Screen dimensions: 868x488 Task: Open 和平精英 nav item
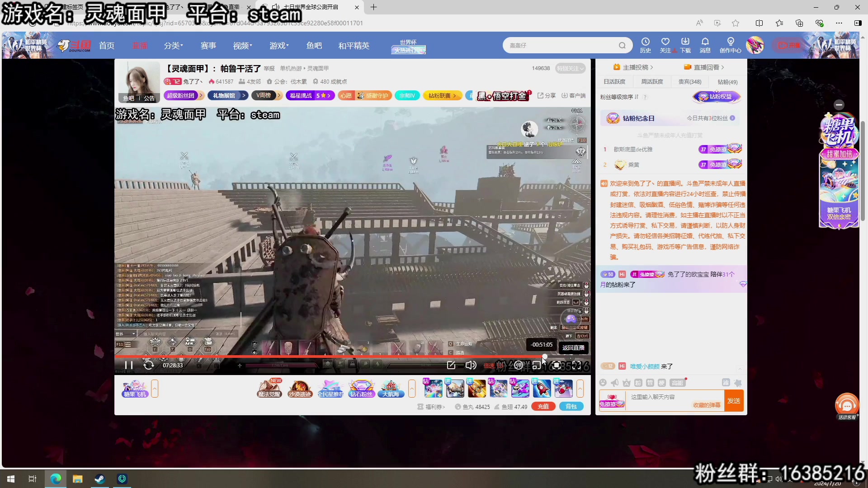click(354, 45)
